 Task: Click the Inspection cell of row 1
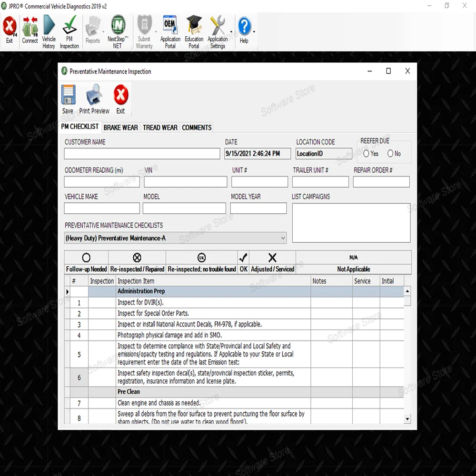coord(102,302)
